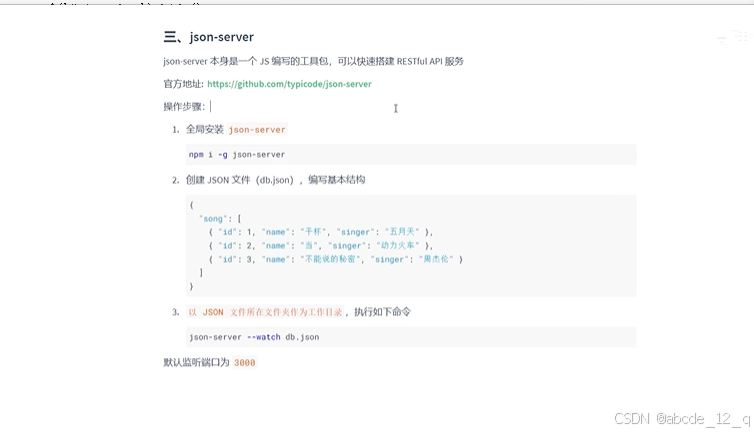Click the text 执行如下命令
754x432 pixels.
(382, 312)
